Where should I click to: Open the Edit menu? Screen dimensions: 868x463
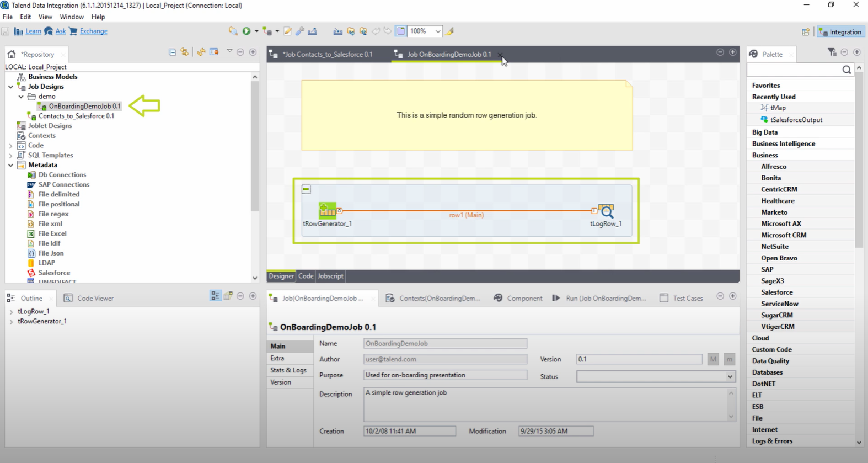pyautogui.click(x=25, y=17)
